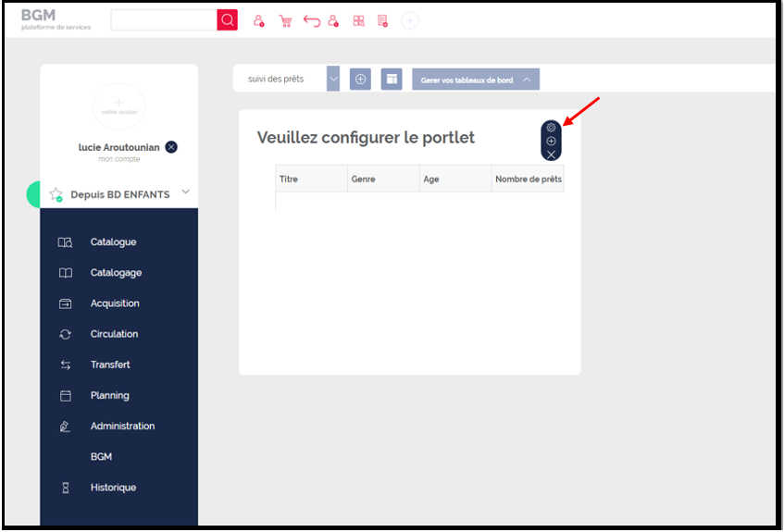
Task: Click the document list shortcut icon
Action: 382,21
